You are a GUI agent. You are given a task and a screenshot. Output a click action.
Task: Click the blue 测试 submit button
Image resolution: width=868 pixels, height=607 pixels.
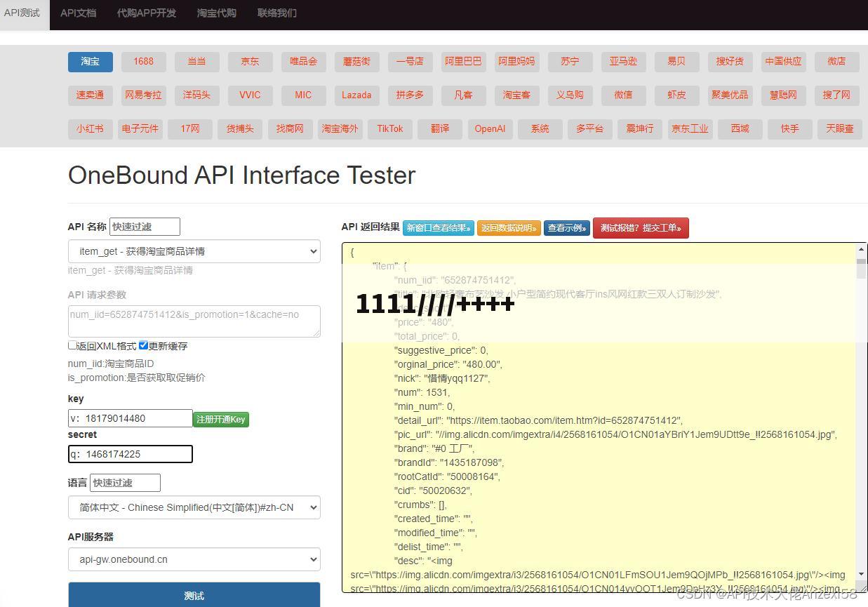pos(194,595)
